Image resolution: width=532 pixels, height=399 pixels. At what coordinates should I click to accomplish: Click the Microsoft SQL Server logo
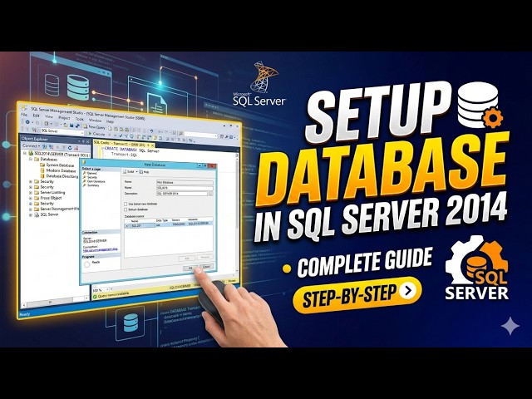260,84
